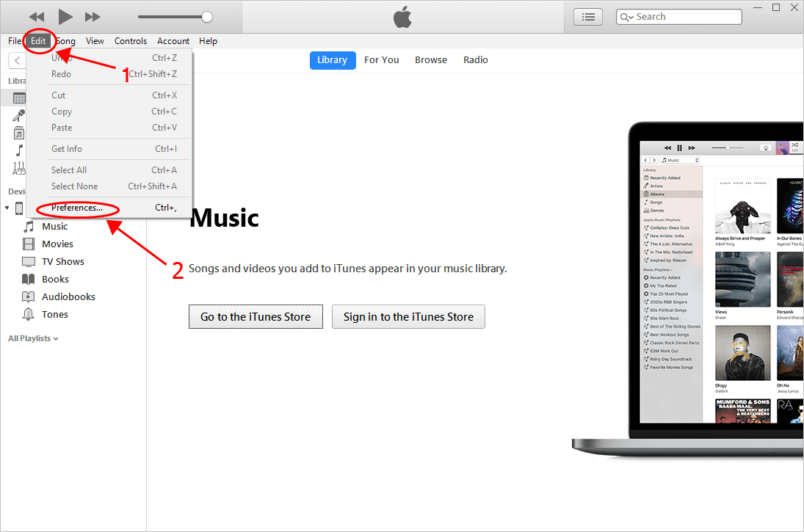The height and width of the screenshot is (532, 804).
Task: Switch to the Library tab
Action: pos(333,60)
